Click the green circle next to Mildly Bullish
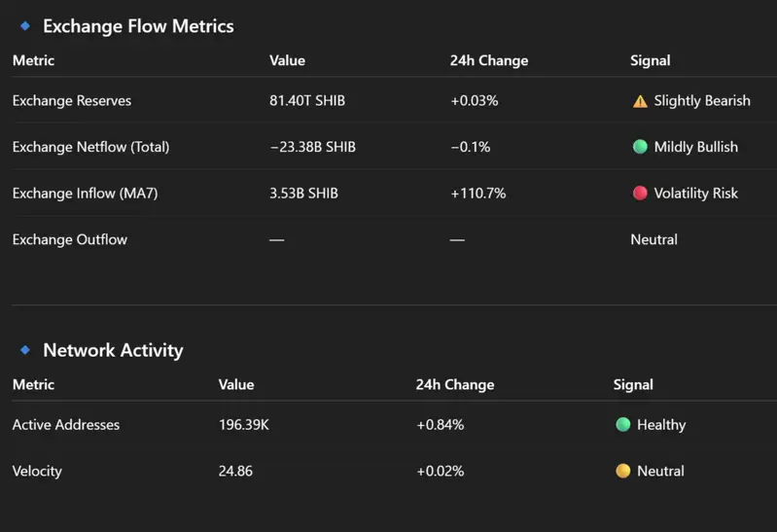The image size is (777, 532). 640,147
